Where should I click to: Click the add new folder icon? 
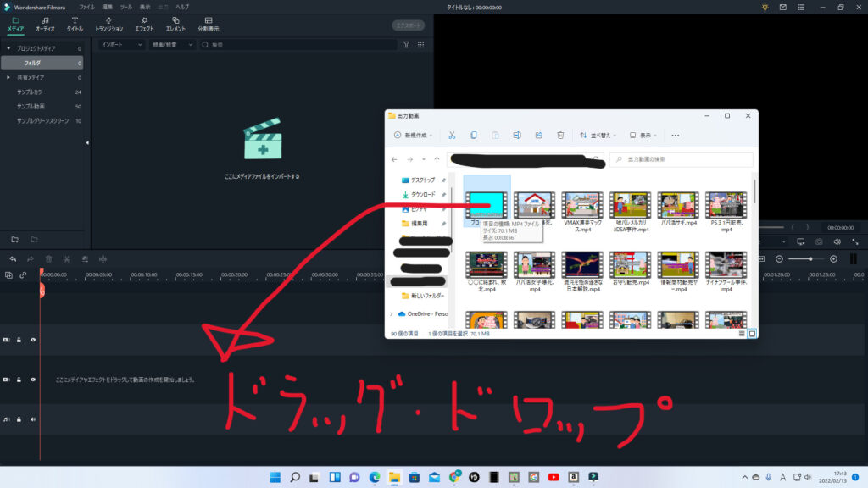[x=15, y=240]
